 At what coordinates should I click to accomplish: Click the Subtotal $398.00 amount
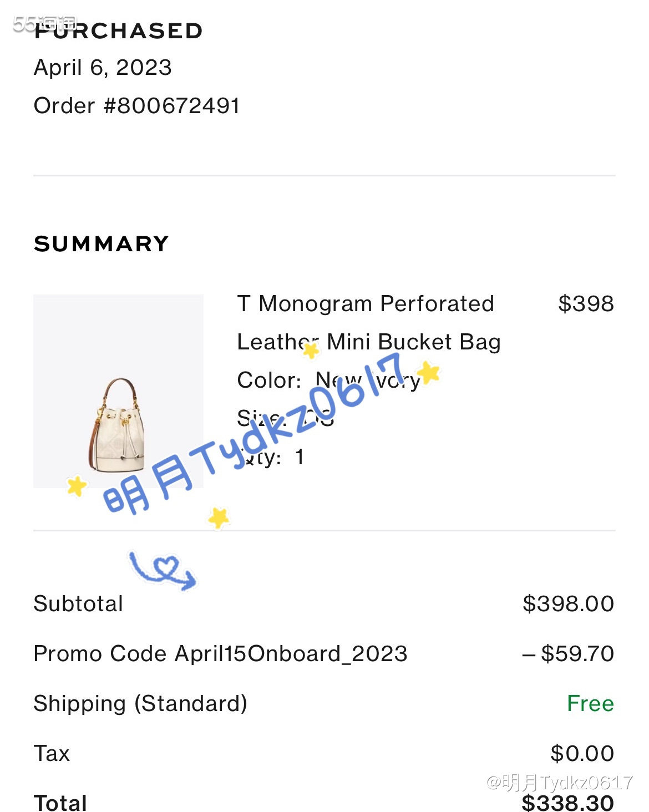[568, 603]
